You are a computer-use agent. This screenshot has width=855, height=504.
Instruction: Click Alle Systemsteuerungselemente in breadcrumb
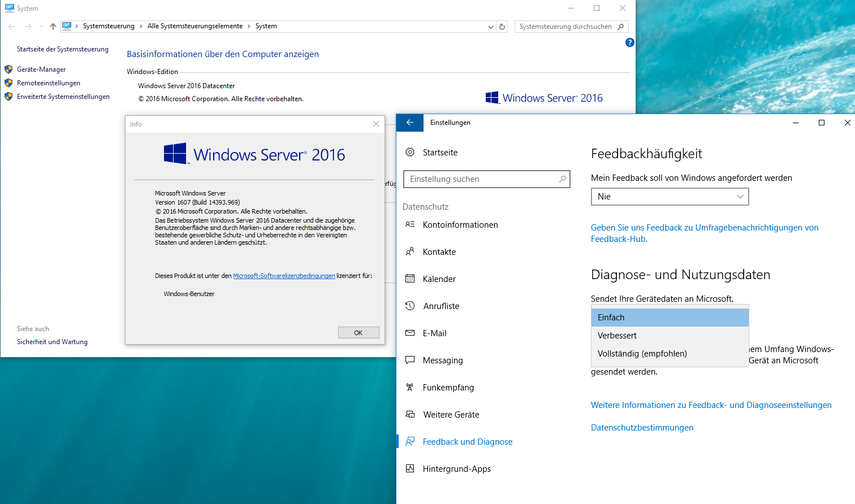195,26
